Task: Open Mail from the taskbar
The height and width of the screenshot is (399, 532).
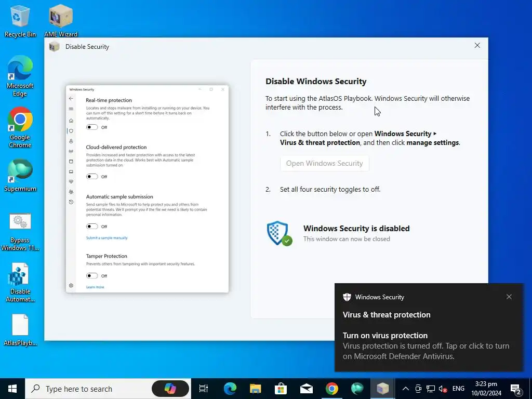Action: point(307,389)
